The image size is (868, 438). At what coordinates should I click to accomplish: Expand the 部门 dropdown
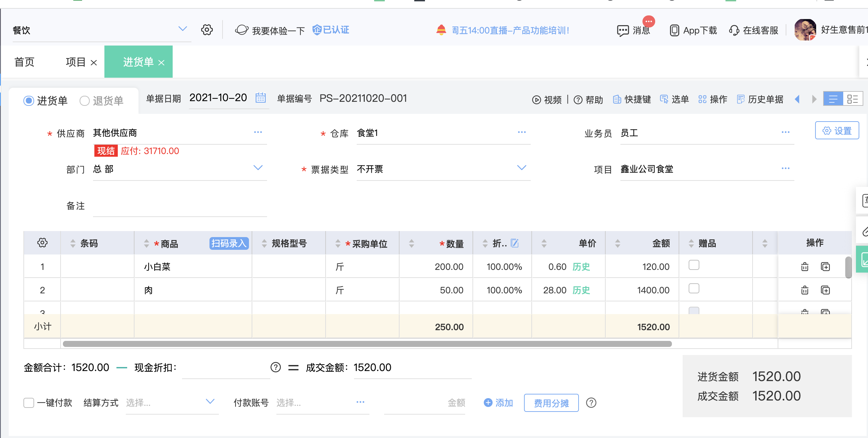[258, 168]
